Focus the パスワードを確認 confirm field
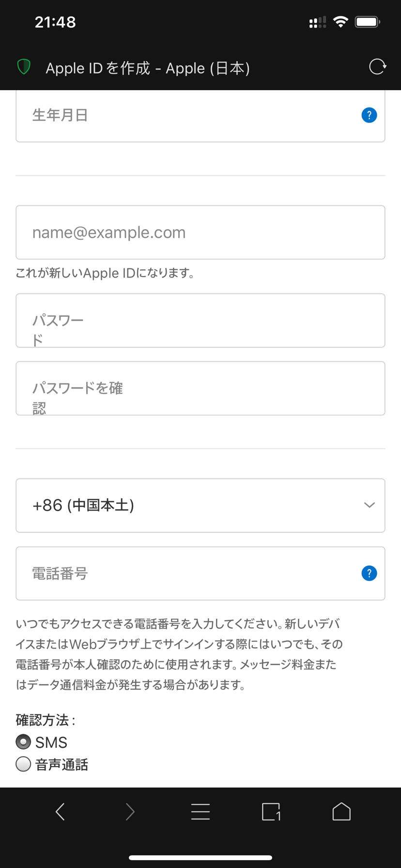 [200, 388]
